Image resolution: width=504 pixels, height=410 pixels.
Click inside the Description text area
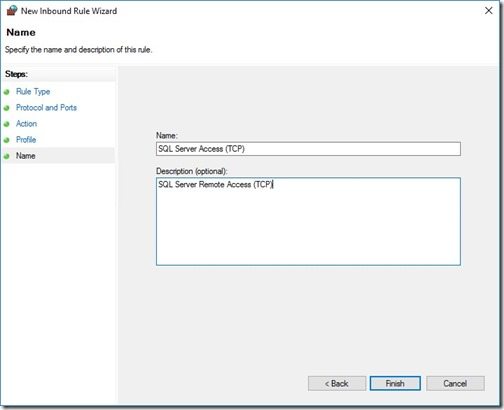pos(308,222)
